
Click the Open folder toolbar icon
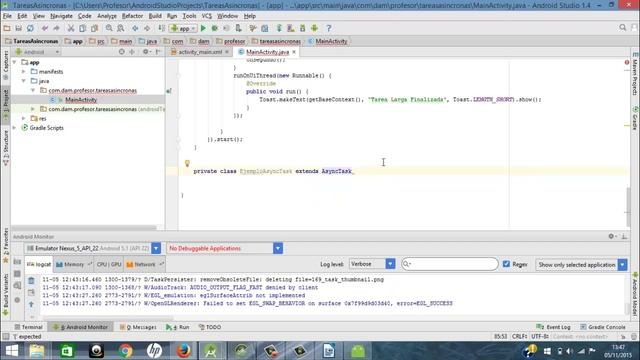pyautogui.click(x=7, y=28)
